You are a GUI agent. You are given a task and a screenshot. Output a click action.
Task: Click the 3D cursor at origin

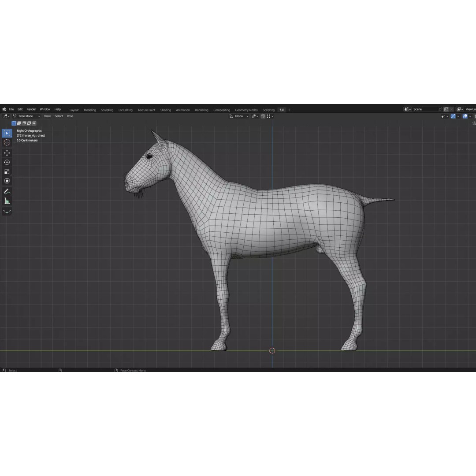[272, 351]
